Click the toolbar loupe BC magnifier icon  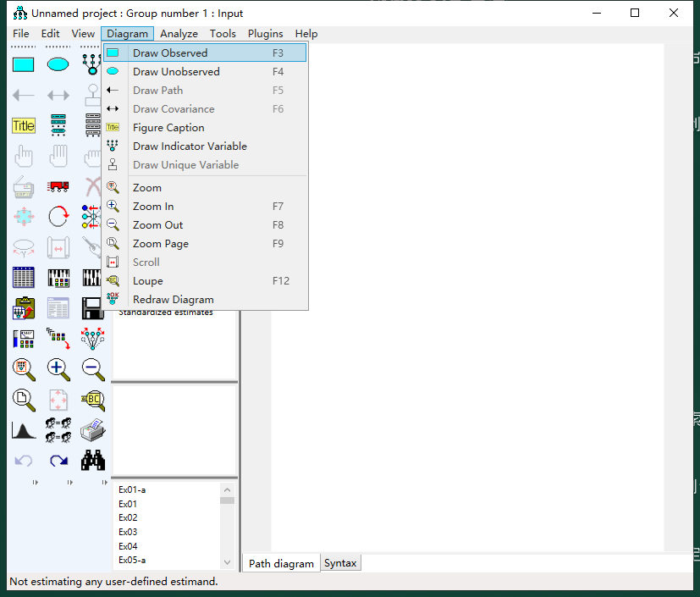coord(93,400)
